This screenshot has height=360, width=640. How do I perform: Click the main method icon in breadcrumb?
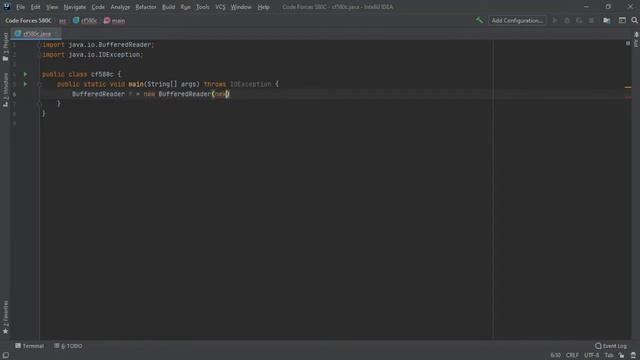[x=107, y=20]
